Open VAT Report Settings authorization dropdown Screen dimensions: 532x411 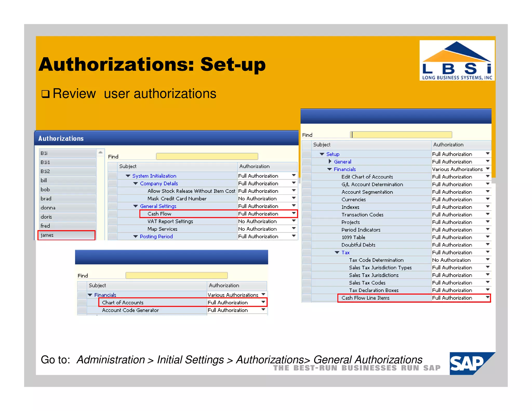pos(294,221)
